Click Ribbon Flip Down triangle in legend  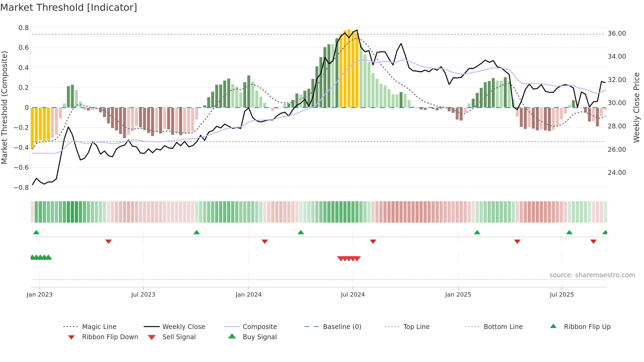(71, 337)
